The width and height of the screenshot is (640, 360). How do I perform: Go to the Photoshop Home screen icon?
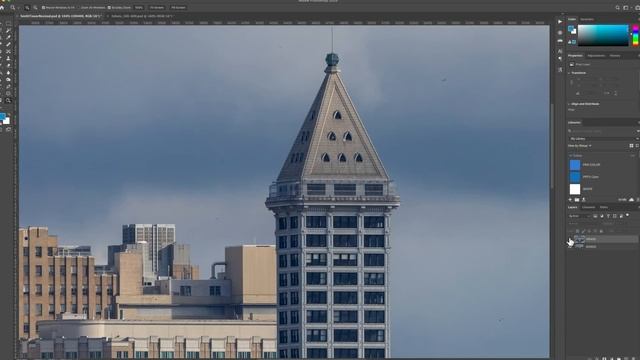[x=2, y=7]
